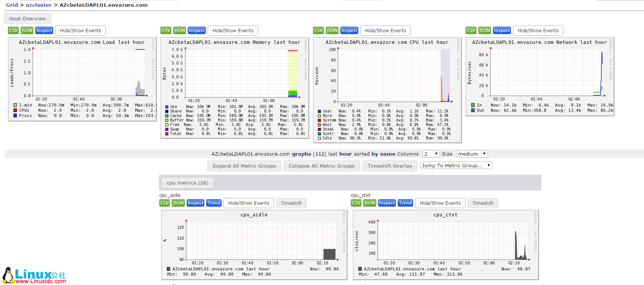
Task: Download CSV for cpu_aidle
Action: tap(165, 203)
